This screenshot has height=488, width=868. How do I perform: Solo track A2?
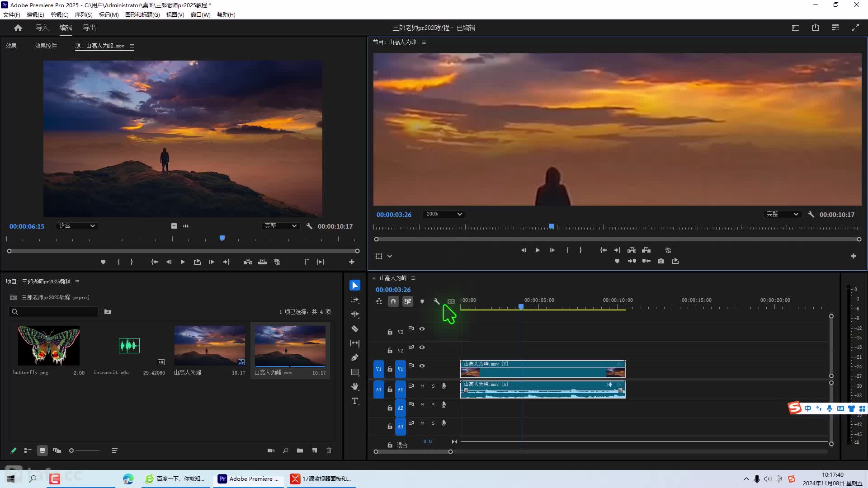[x=433, y=405]
